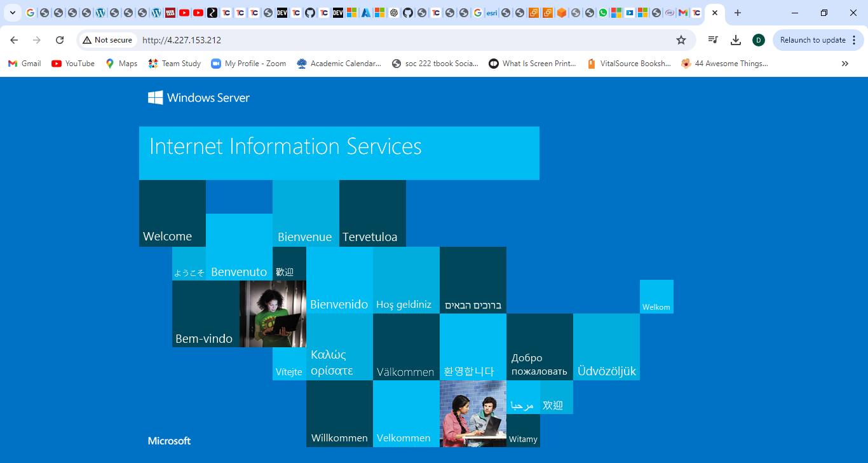Open the green D profile avatar
Screen dimensions: 868x463
(x=759, y=40)
